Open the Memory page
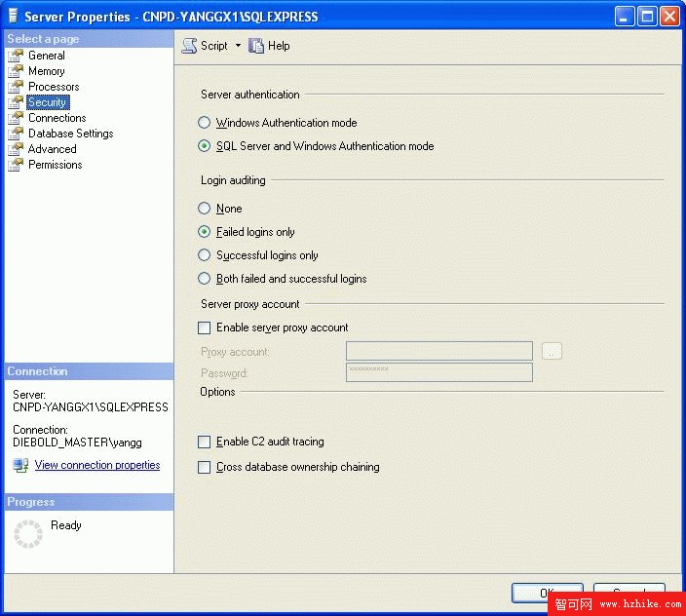The image size is (686, 616). coord(47,71)
